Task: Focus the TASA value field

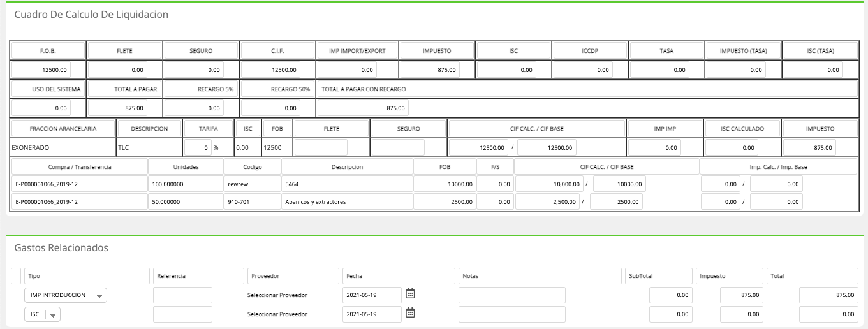Action: tap(660, 70)
